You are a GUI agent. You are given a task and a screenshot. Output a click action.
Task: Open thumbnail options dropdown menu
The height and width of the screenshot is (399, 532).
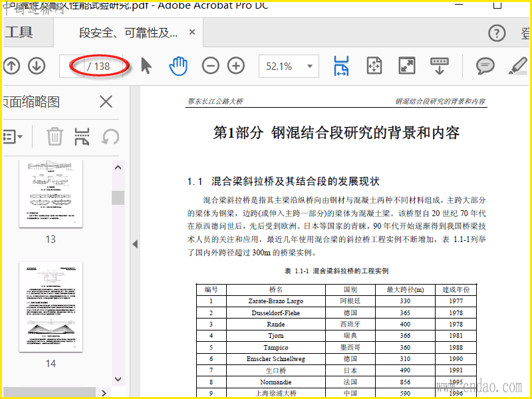[13, 137]
